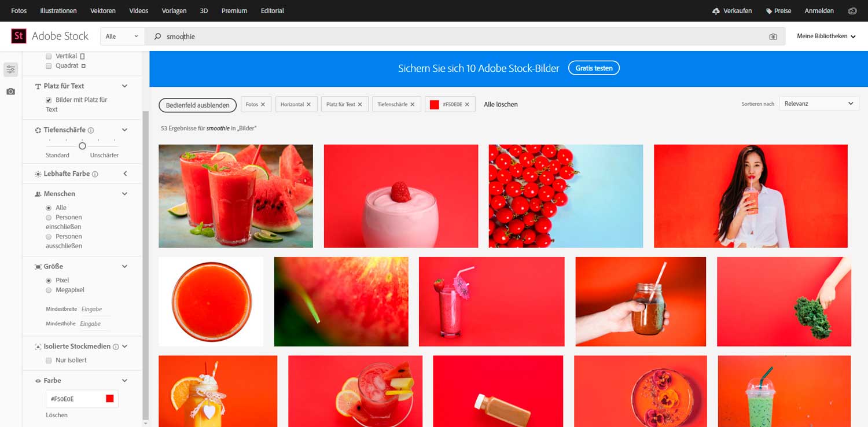This screenshot has height=427, width=868.
Task: Check the Nur isoliert checkbox
Action: coord(49,360)
